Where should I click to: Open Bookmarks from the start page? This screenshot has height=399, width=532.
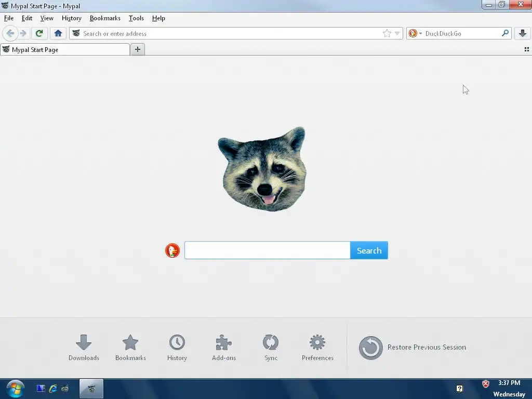tap(130, 348)
